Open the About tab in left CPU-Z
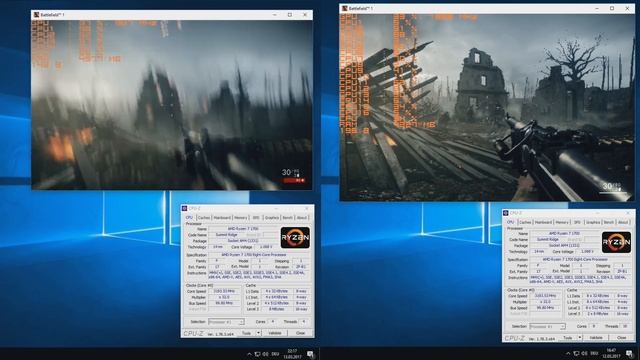Viewport: 640px width, 360px height. (302, 218)
